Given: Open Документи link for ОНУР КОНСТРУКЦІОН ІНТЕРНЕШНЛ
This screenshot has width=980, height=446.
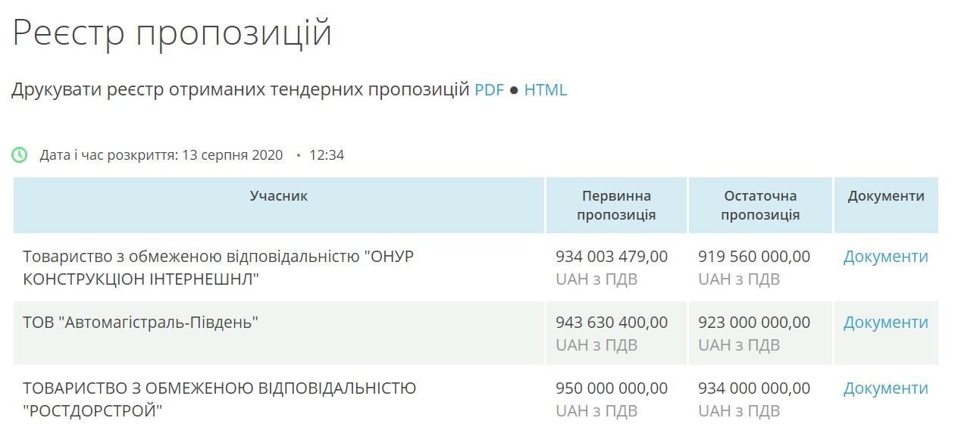Looking at the screenshot, I should 885,257.
